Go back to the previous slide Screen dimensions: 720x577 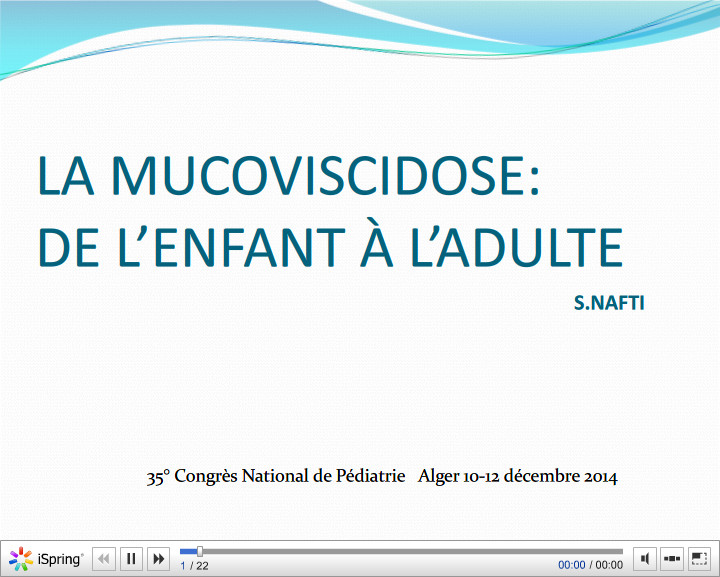point(104,559)
